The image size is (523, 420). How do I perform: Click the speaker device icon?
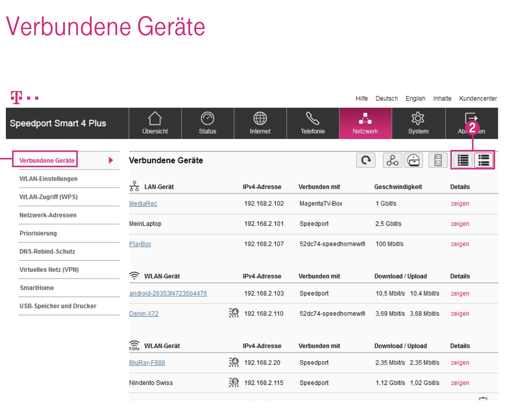[438, 160]
